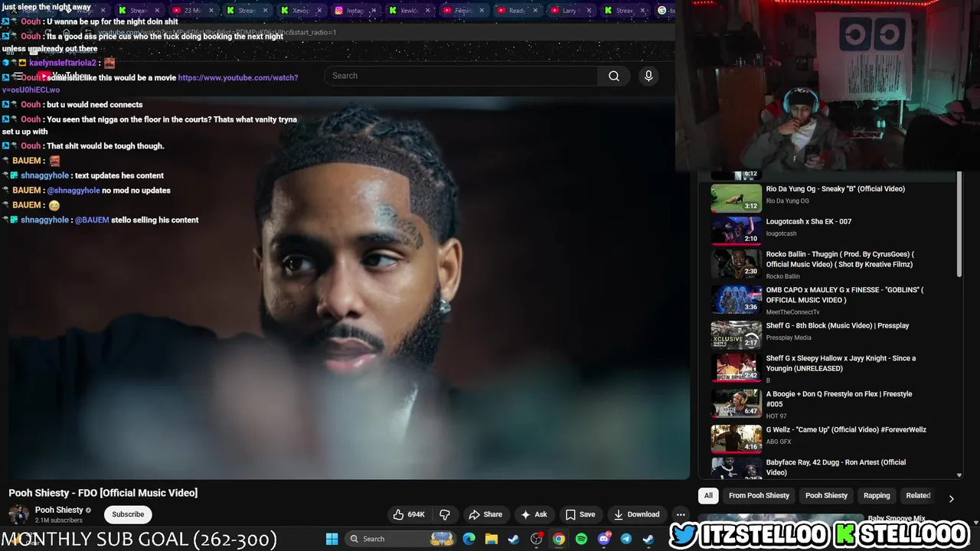The width and height of the screenshot is (980, 551).
Task: Click channel name 'Rocko Ballin'
Action: (x=782, y=276)
